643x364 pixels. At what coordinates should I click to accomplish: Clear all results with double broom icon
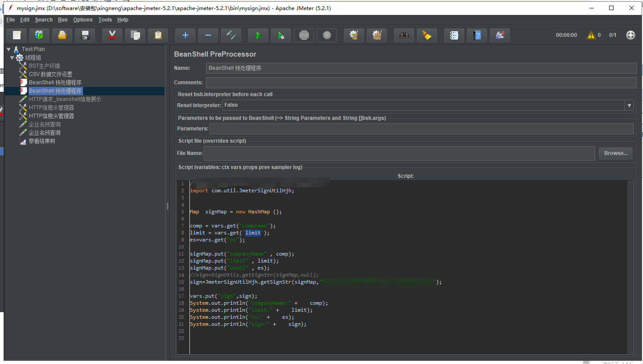pos(377,35)
